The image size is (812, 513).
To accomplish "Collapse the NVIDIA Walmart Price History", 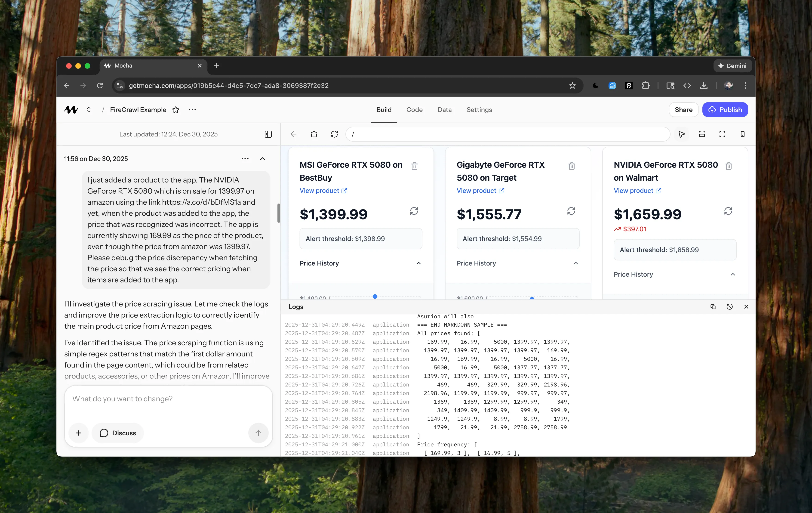I will pos(732,274).
